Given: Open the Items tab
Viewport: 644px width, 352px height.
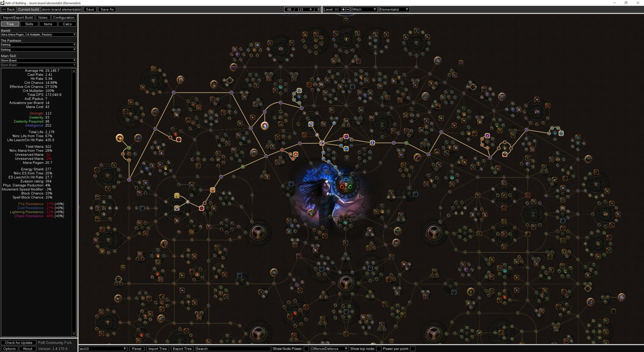Looking at the screenshot, I should pyautogui.click(x=48, y=24).
